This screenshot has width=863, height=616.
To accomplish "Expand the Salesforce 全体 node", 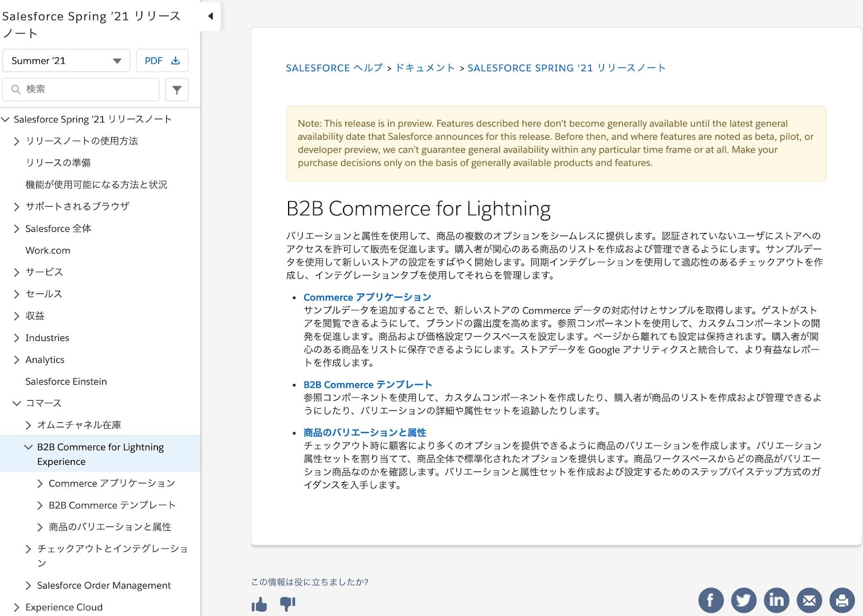I will [x=16, y=229].
